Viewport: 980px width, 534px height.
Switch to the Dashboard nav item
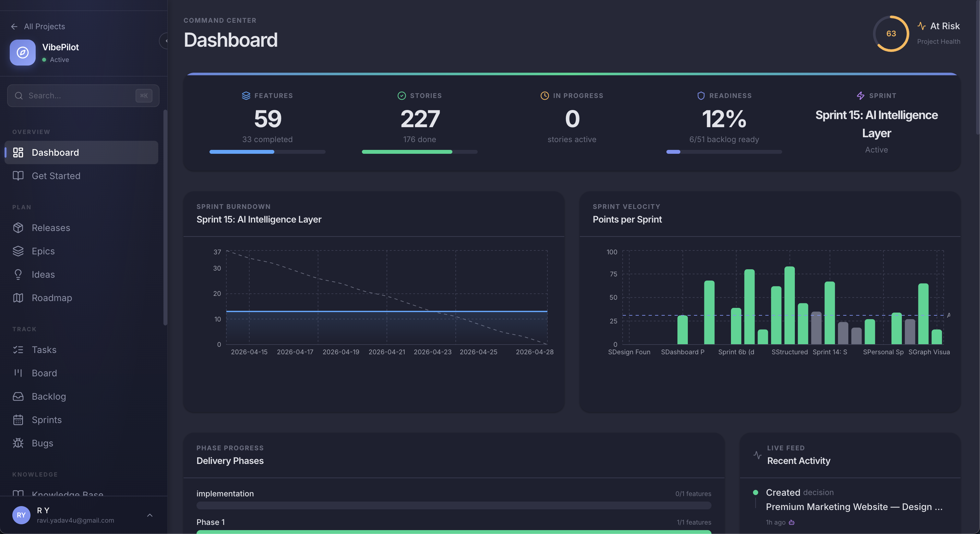pyautogui.click(x=55, y=152)
